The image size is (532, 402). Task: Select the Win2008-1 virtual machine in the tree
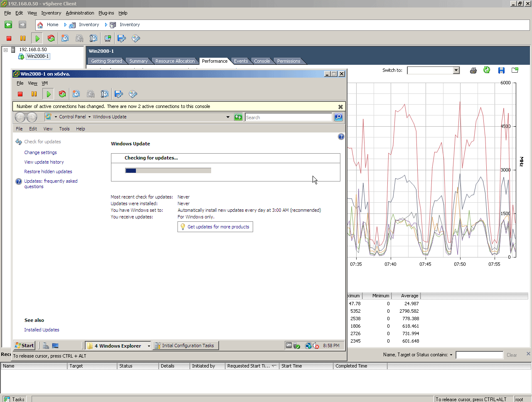click(x=38, y=56)
